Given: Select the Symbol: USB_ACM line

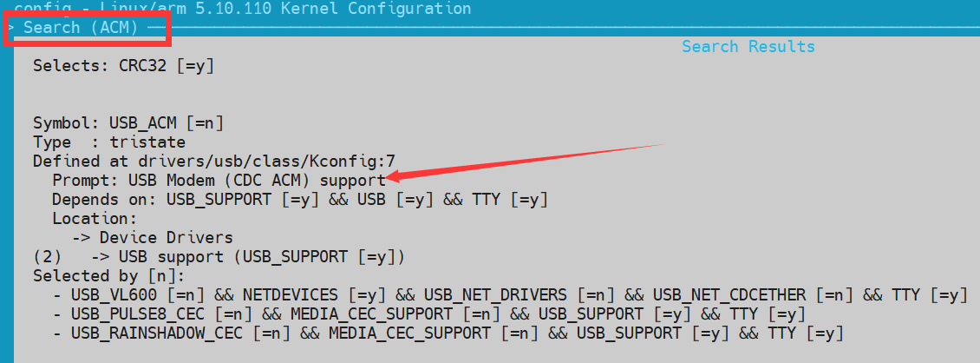Looking at the screenshot, I should (128, 123).
